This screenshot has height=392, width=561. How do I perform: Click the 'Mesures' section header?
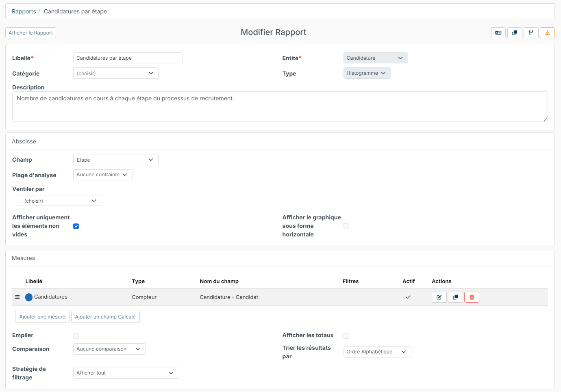coord(24,258)
